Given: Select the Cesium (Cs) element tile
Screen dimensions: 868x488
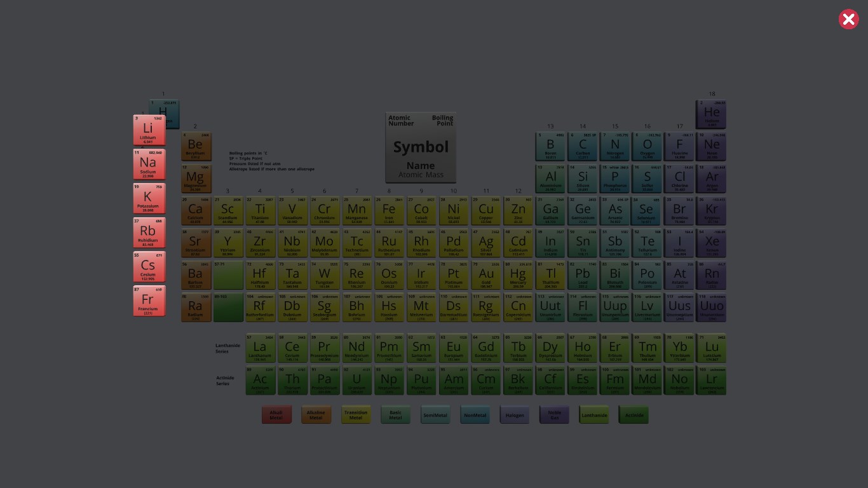Looking at the screenshot, I should 149,267.
